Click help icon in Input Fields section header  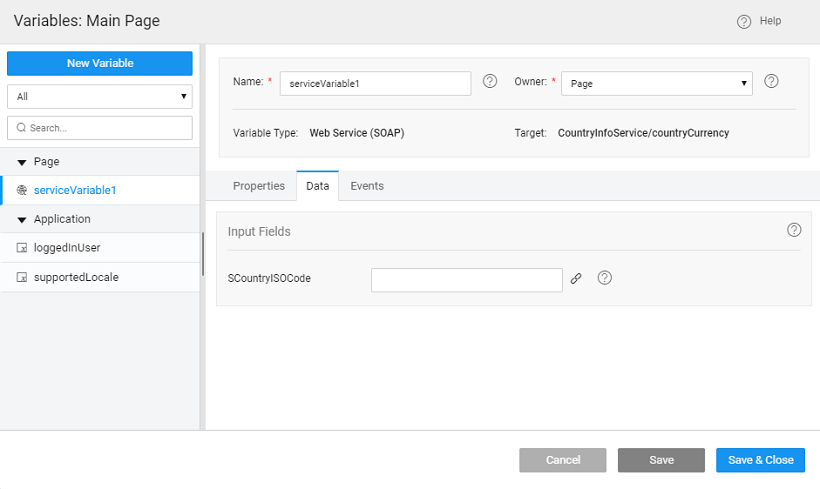click(x=794, y=230)
